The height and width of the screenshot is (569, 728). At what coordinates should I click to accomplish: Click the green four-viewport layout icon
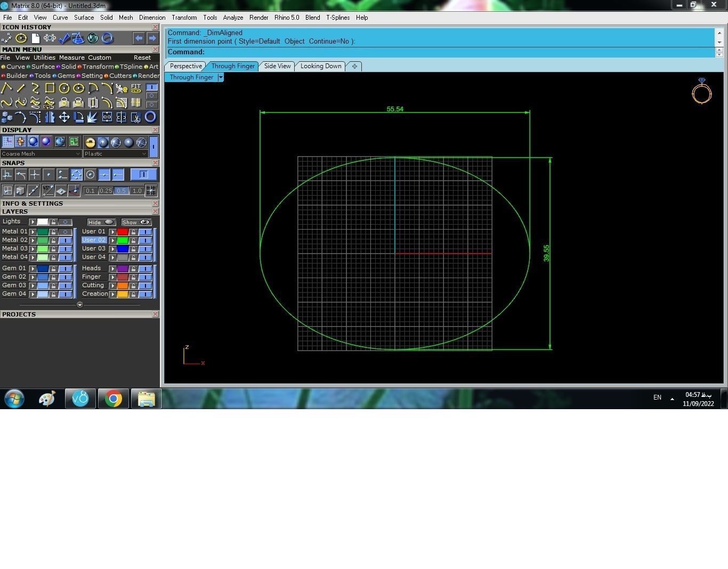(x=74, y=142)
